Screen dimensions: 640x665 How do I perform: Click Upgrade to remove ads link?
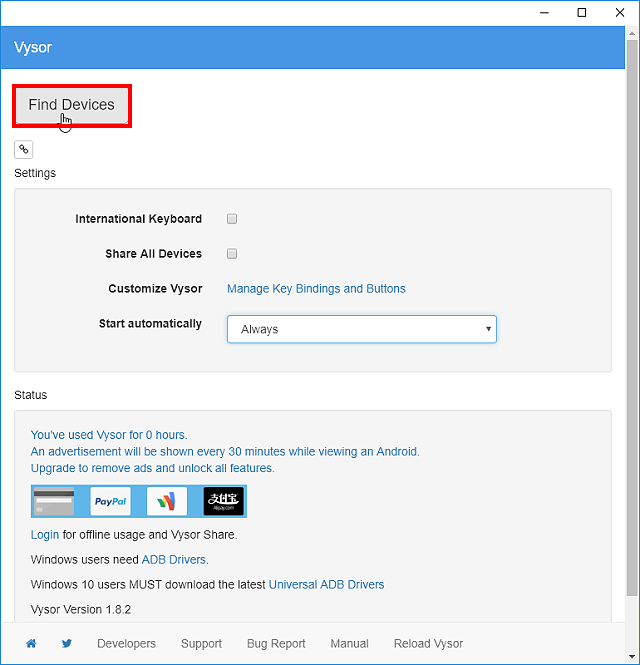[152, 468]
